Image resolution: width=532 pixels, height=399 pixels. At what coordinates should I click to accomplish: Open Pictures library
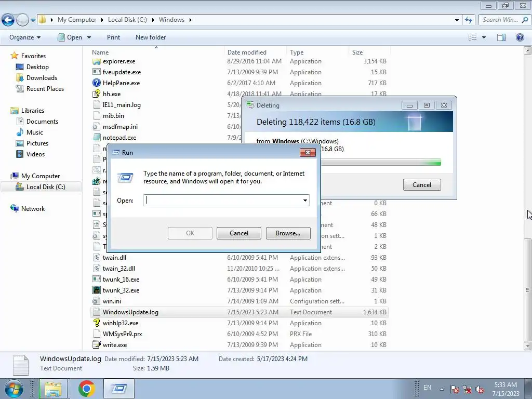(x=37, y=143)
